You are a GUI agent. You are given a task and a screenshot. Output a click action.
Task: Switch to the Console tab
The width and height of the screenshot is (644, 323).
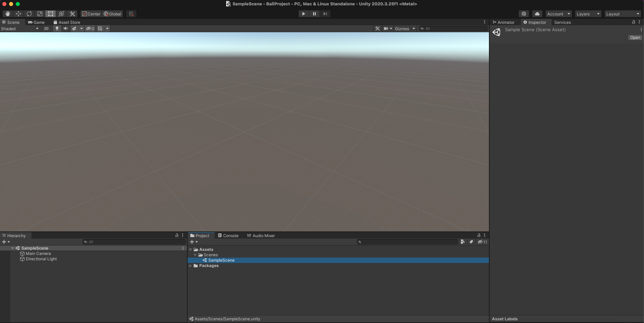[x=228, y=235]
